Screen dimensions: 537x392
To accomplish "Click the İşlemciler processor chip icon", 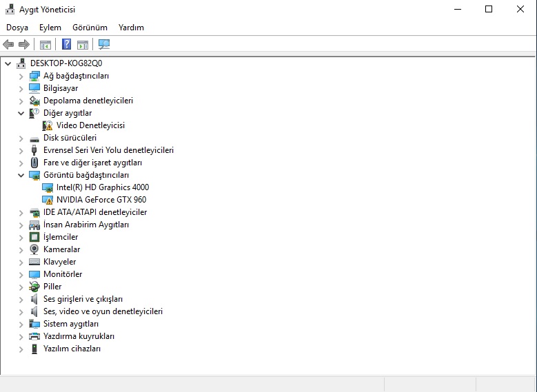I will pyautogui.click(x=34, y=237).
